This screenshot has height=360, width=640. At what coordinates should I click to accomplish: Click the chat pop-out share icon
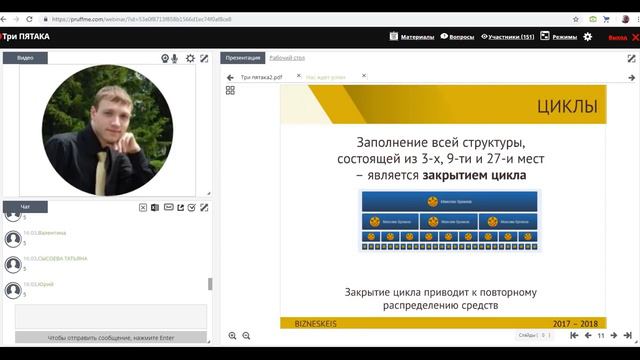tap(180, 208)
